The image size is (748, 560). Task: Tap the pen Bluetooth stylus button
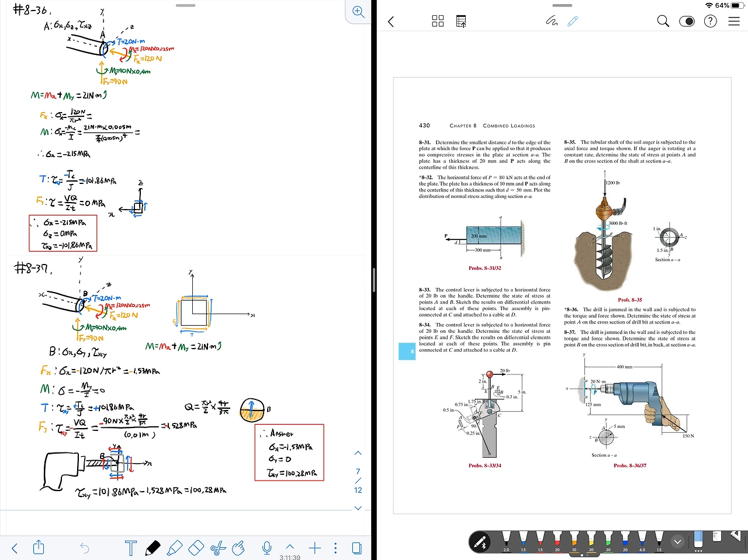[481, 542]
